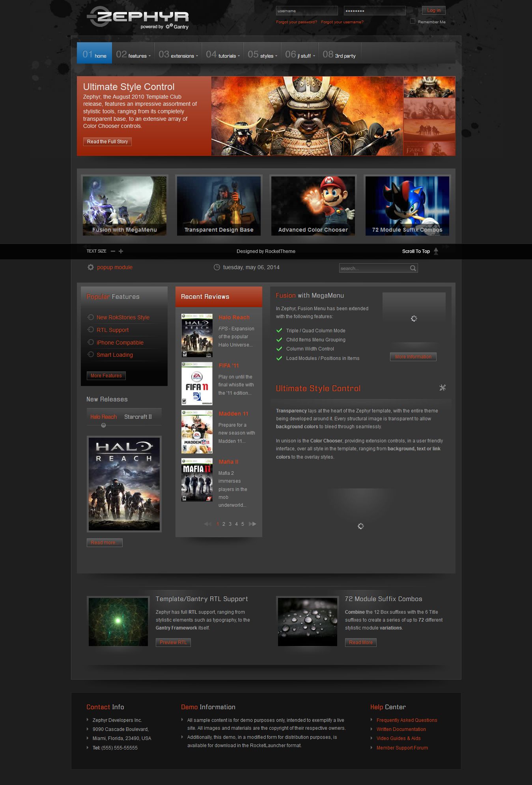
Task: Click the Halo Reach review title
Action: (x=234, y=317)
